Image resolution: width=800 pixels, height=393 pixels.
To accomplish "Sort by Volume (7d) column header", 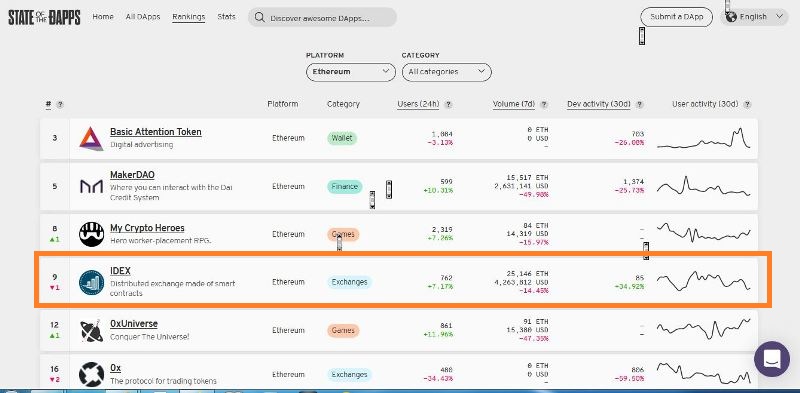I will [514, 104].
